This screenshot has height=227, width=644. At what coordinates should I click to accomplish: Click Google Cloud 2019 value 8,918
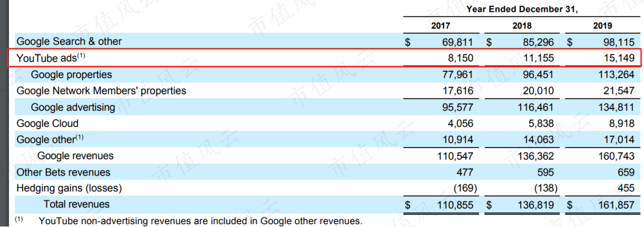click(x=623, y=124)
